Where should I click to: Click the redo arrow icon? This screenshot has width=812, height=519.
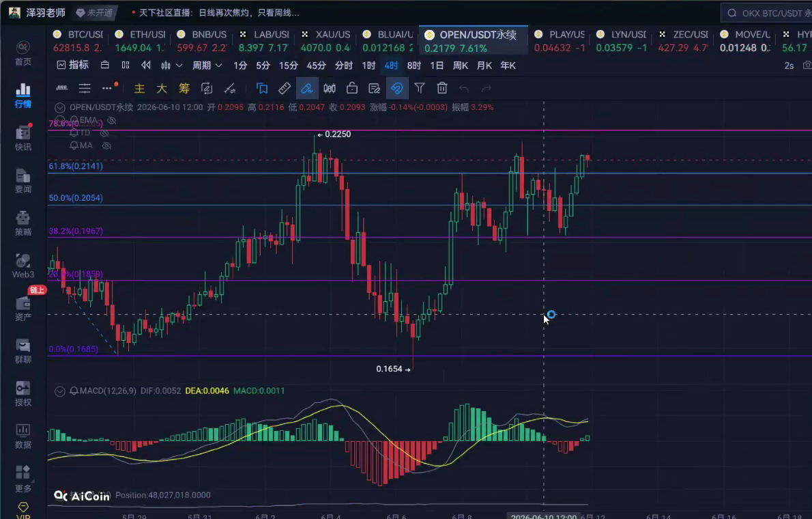click(487, 89)
